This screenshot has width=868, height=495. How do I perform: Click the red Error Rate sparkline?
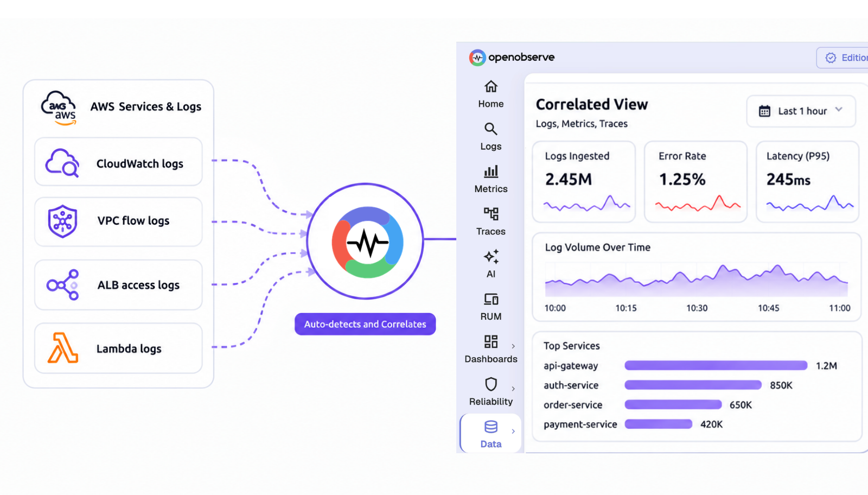point(698,204)
